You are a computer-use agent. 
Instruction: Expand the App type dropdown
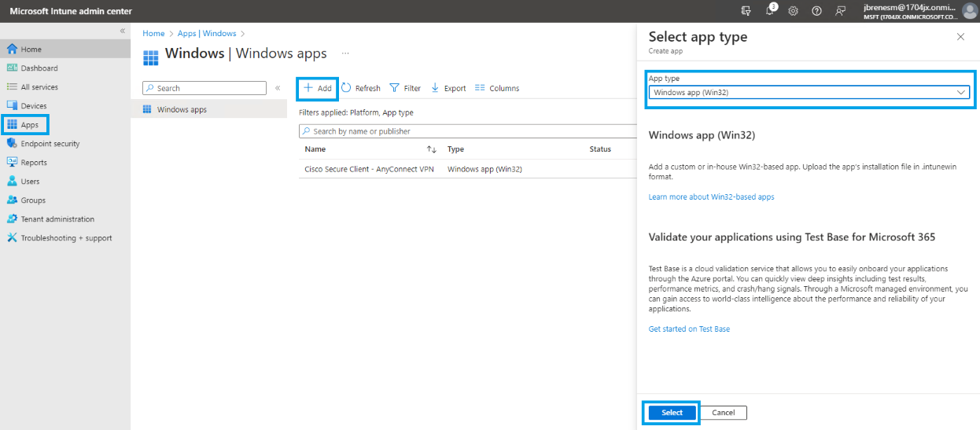coord(809,92)
